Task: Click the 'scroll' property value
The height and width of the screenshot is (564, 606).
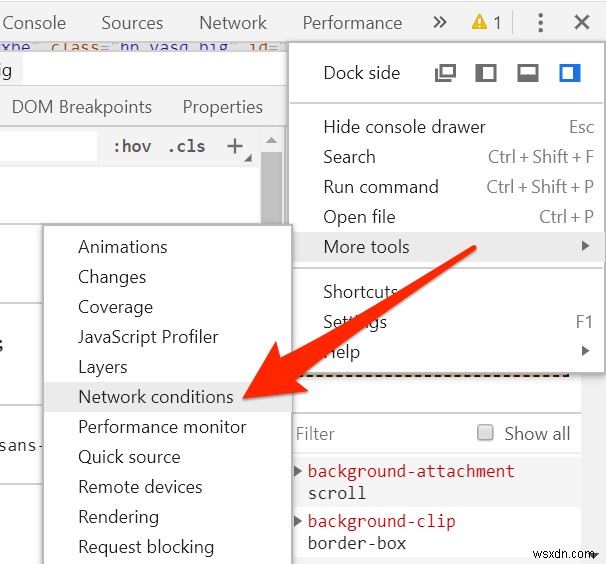Action: (x=337, y=493)
